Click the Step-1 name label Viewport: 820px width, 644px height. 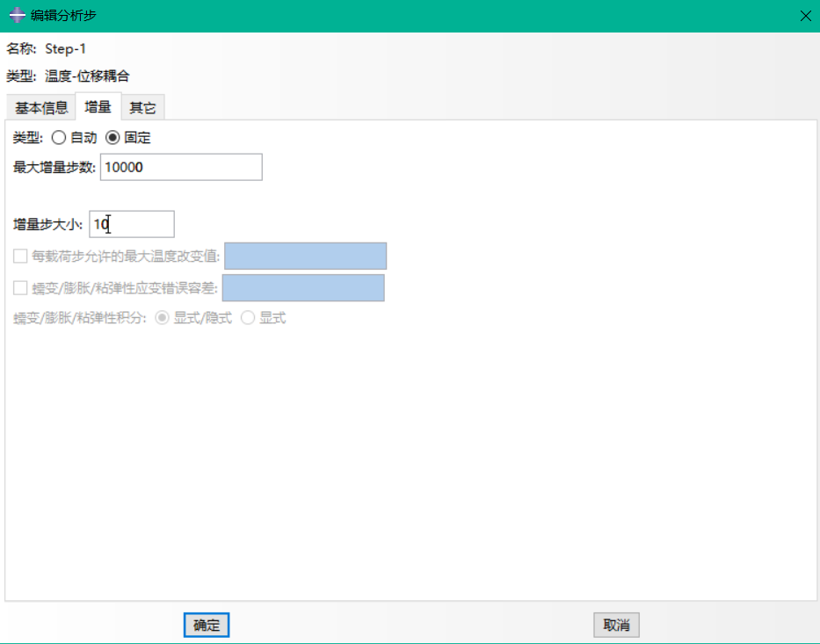(66, 49)
